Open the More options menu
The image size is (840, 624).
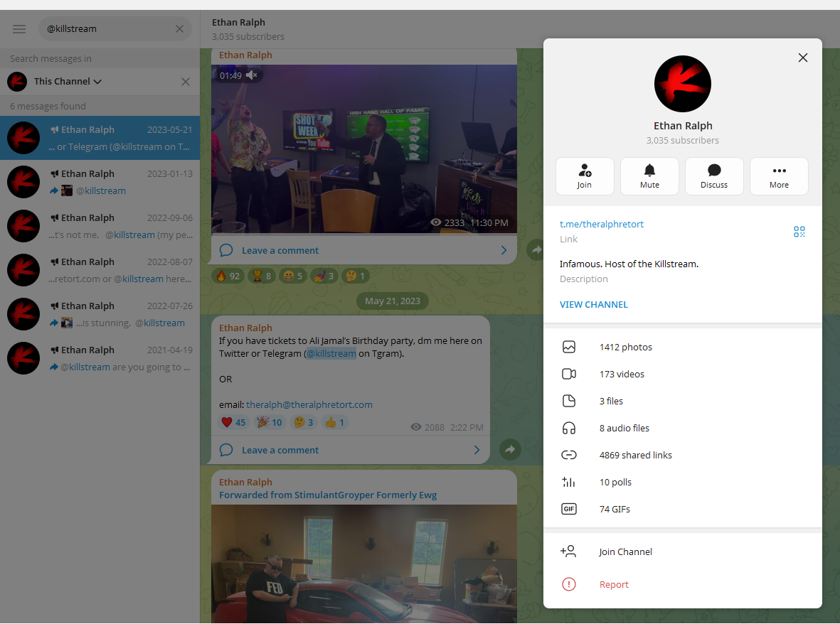pyautogui.click(x=779, y=176)
